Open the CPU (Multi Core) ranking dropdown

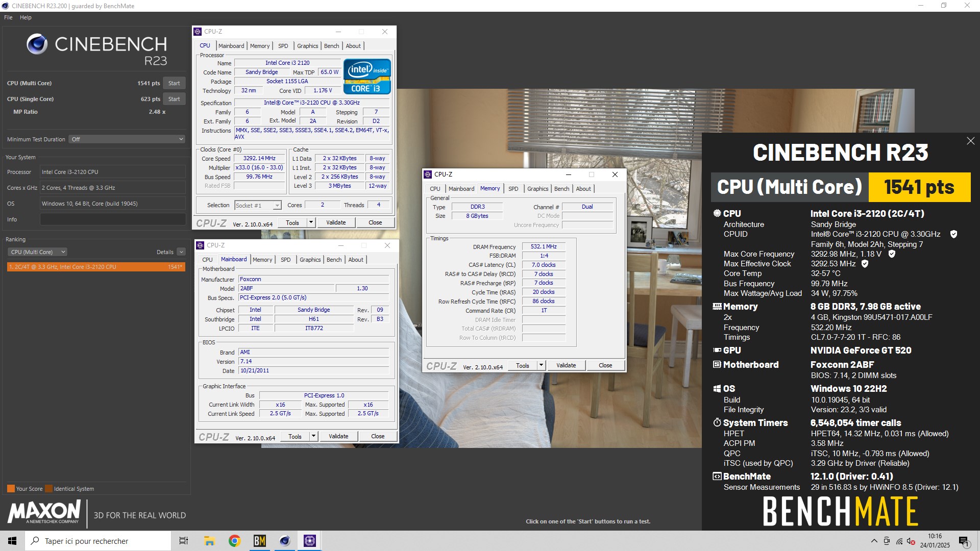click(37, 252)
